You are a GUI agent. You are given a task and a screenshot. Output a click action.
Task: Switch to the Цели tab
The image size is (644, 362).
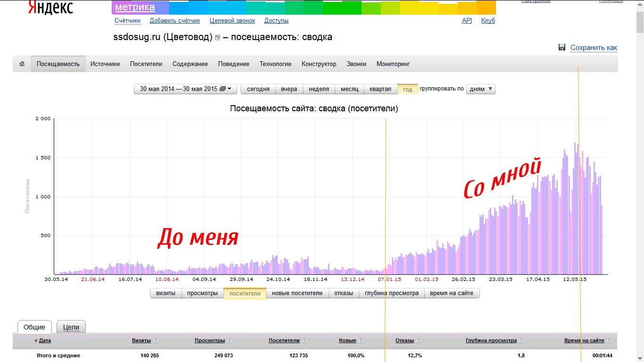(71, 327)
